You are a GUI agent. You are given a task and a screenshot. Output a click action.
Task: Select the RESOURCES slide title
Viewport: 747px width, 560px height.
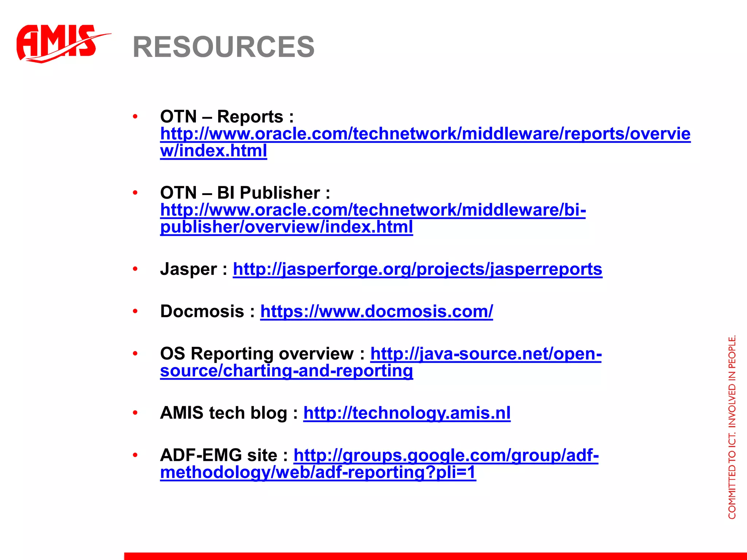click(224, 47)
